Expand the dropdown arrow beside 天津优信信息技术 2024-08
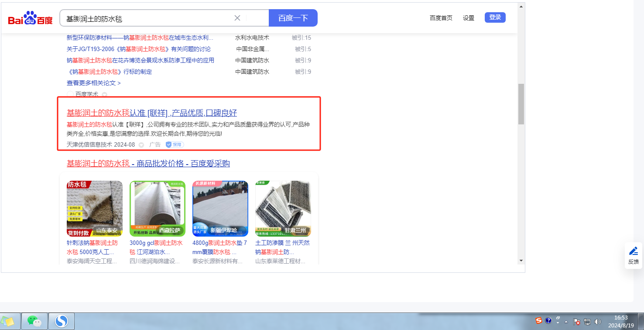The width and height of the screenshot is (644, 330). [141, 144]
